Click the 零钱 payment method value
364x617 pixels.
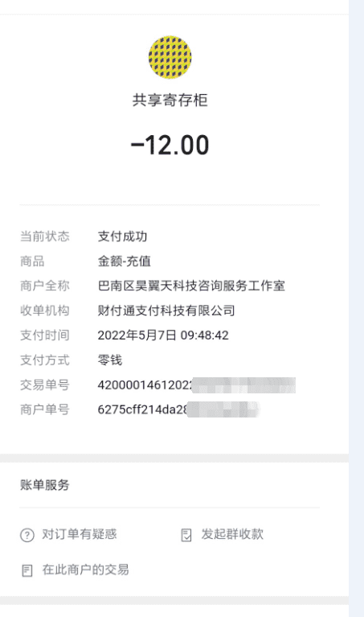(110, 360)
